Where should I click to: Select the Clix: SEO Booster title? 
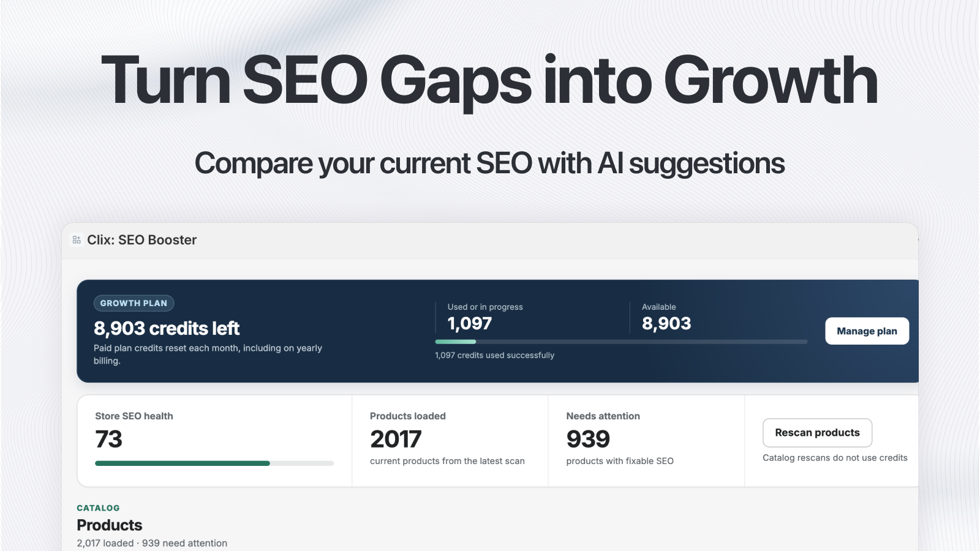(141, 240)
